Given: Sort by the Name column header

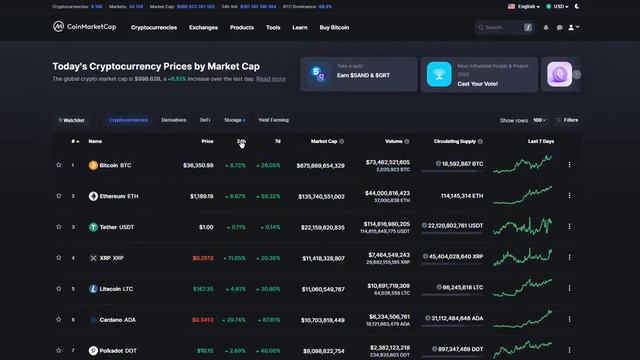Looking at the screenshot, I should (95, 141).
